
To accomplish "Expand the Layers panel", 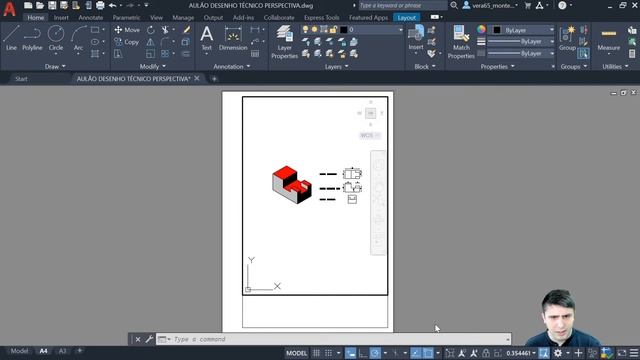I will (336, 67).
